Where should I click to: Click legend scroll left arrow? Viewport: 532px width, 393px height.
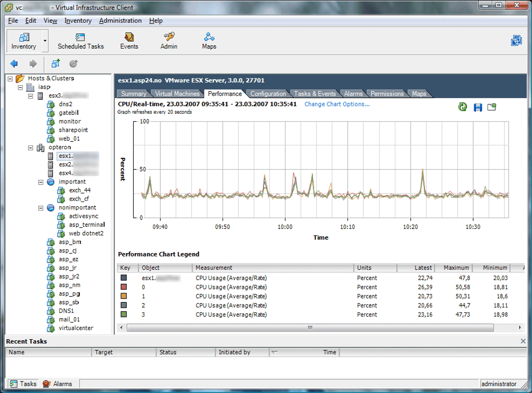[122, 328]
